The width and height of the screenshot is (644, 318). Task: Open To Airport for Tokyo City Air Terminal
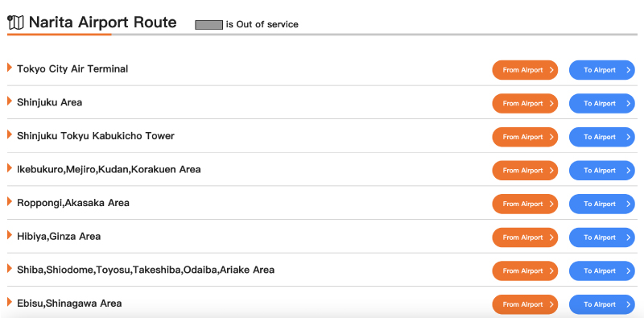click(x=601, y=70)
